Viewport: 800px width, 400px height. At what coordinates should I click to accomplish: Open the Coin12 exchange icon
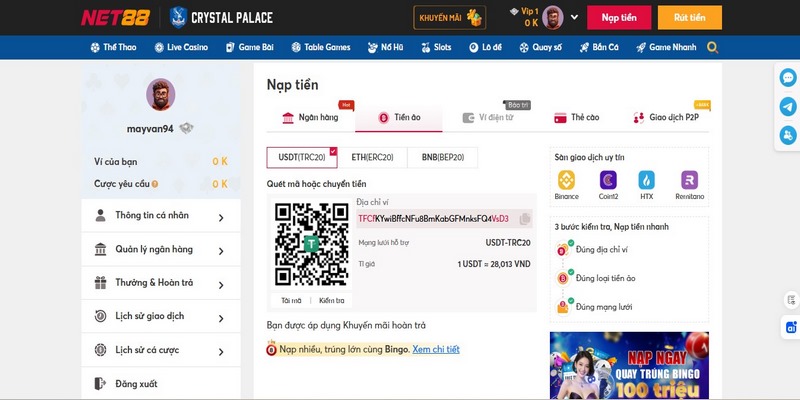point(608,180)
